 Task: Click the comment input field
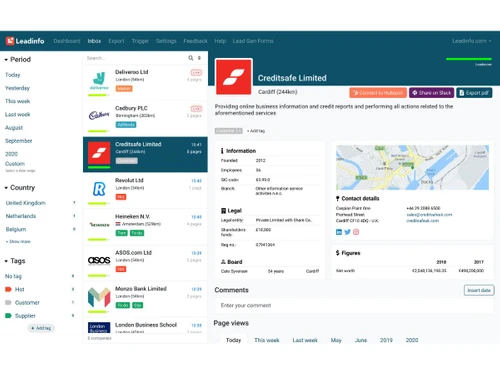click(x=354, y=305)
